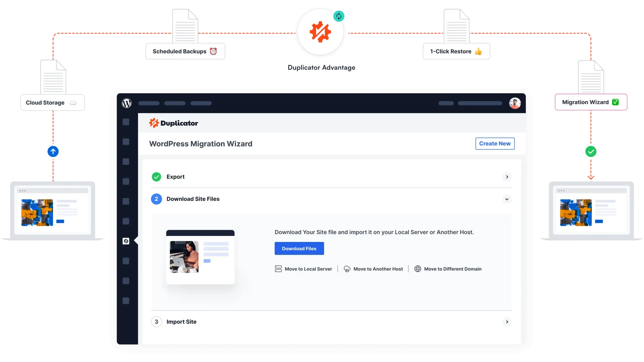Click the user avatar icon top right

click(x=515, y=103)
